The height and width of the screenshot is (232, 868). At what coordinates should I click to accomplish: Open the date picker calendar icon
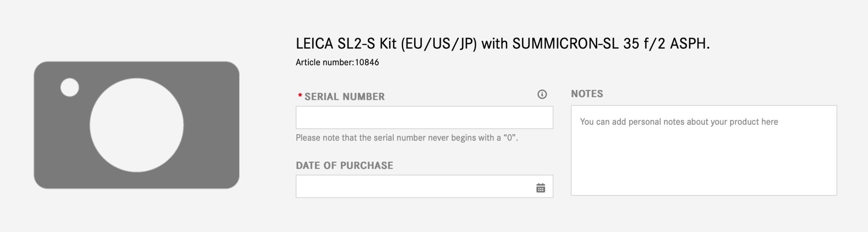coord(541,188)
